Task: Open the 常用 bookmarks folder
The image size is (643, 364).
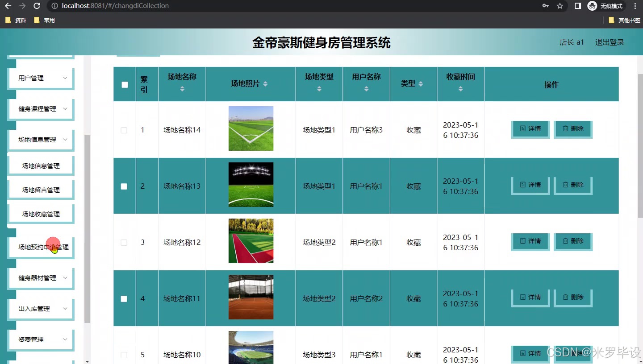Action: coord(44,20)
